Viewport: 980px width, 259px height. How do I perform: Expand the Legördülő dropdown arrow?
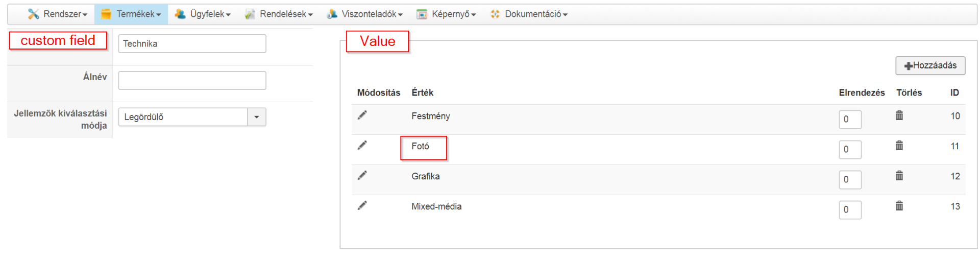click(257, 117)
